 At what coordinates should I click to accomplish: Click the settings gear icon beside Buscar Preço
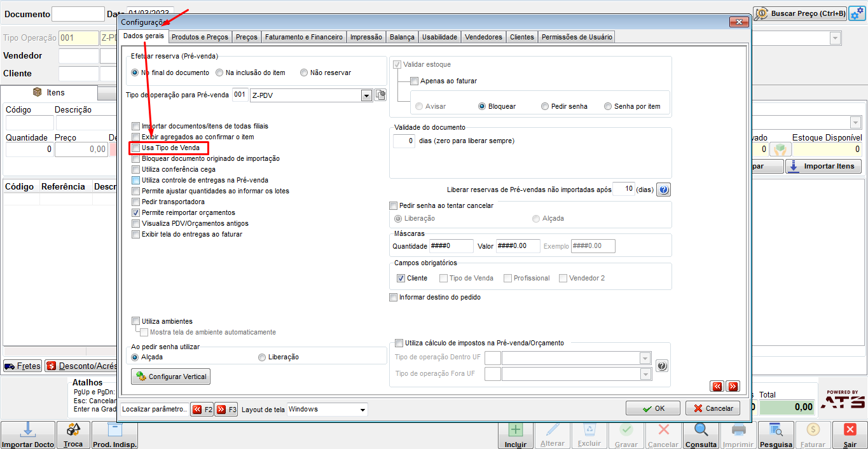(857, 13)
